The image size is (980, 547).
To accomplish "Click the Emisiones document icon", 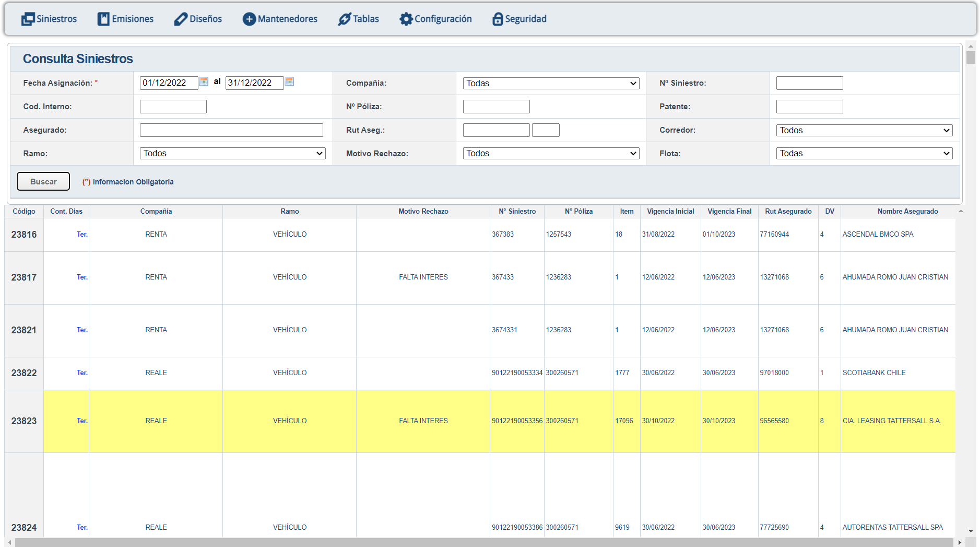I will 103,19.
